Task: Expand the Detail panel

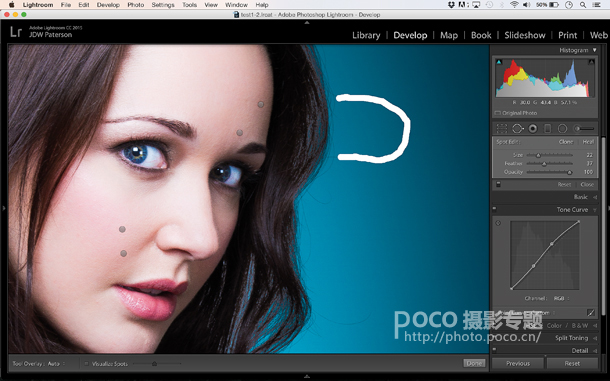Action: (595, 351)
